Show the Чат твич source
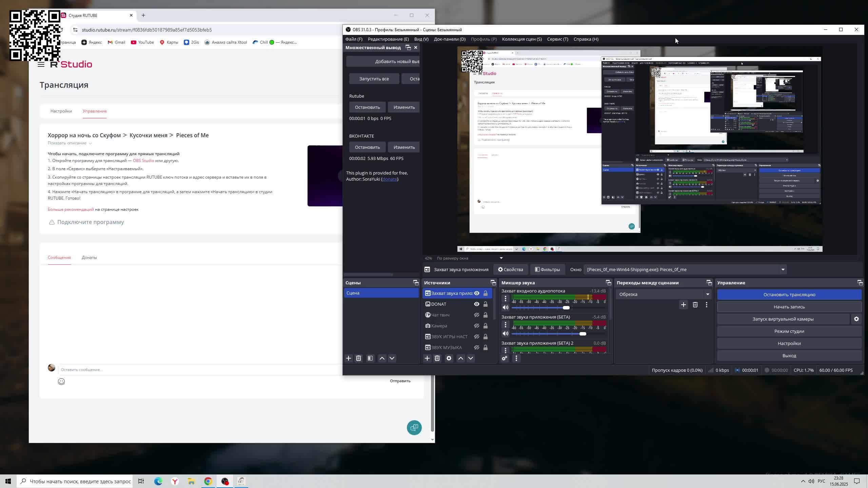This screenshot has width=868, height=488. [x=477, y=315]
